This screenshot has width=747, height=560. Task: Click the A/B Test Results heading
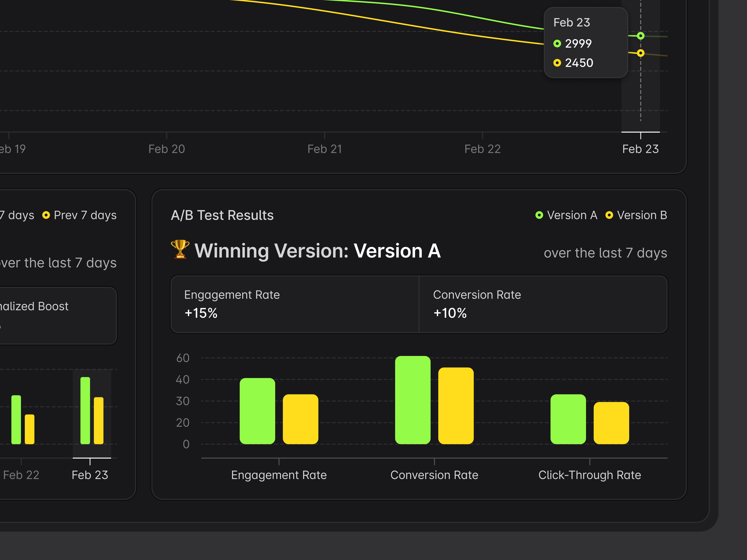click(x=222, y=215)
